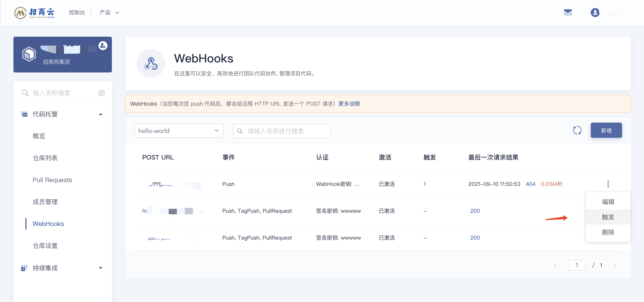Open WebHooks in the sidebar

tap(48, 224)
